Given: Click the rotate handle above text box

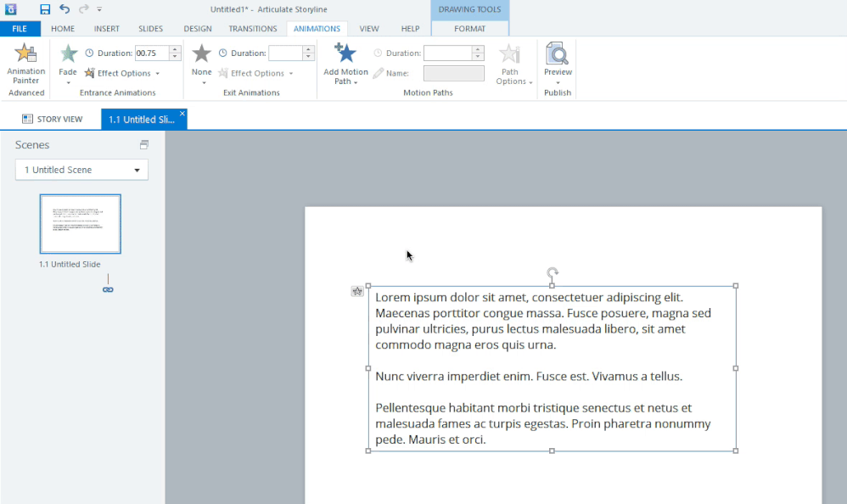Looking at the screenshot, I should click(553, 273).
